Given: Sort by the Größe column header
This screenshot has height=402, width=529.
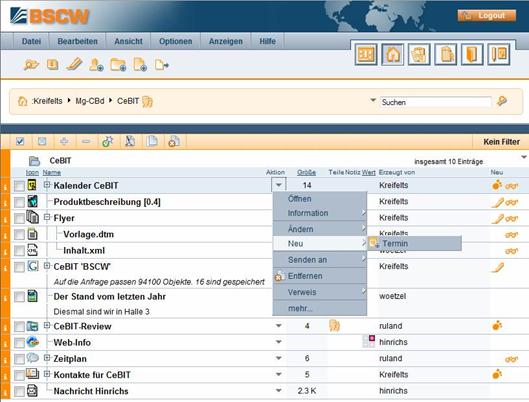Looking at the screenshot, I should point(306,173).
